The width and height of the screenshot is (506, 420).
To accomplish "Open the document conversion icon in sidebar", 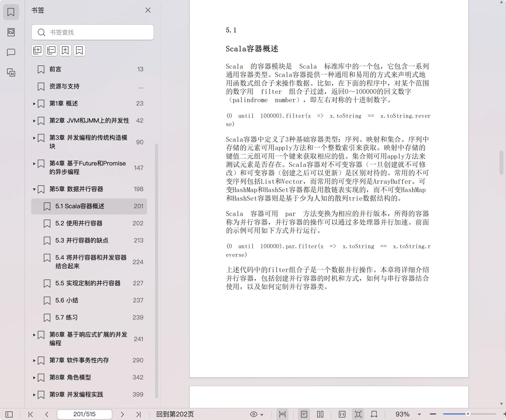I will (x=11, y=73).
